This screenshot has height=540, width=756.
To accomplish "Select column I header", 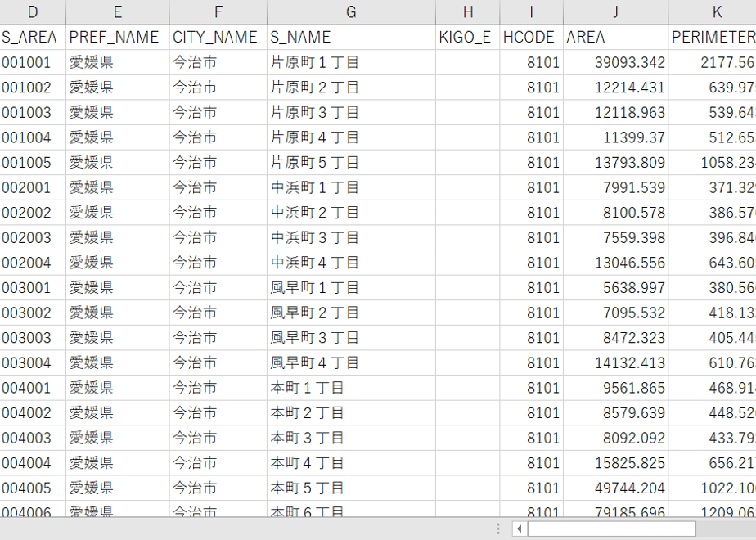I will coord(531,12).
